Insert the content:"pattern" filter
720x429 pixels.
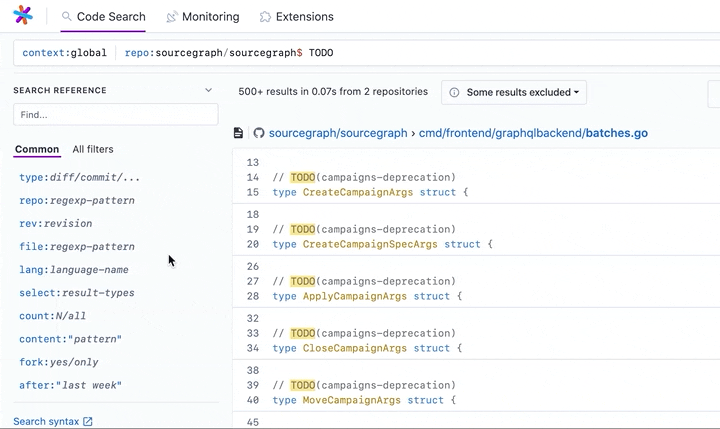click(70, 339)
